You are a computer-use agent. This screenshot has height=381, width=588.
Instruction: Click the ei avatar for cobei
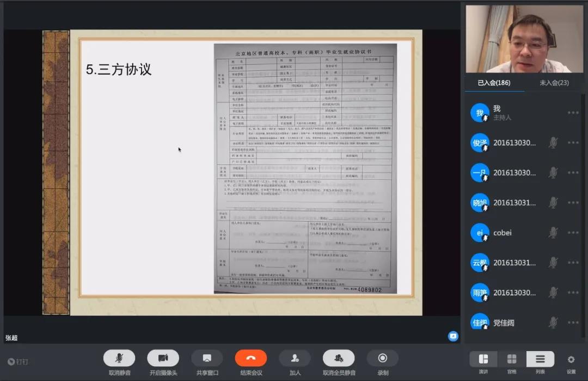(480, 233)
